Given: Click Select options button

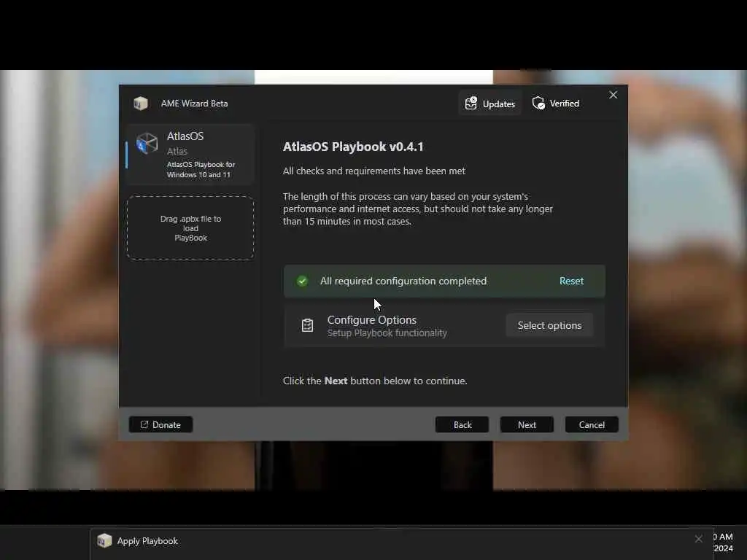Looking at the screenshot, I should pos(549,325).
